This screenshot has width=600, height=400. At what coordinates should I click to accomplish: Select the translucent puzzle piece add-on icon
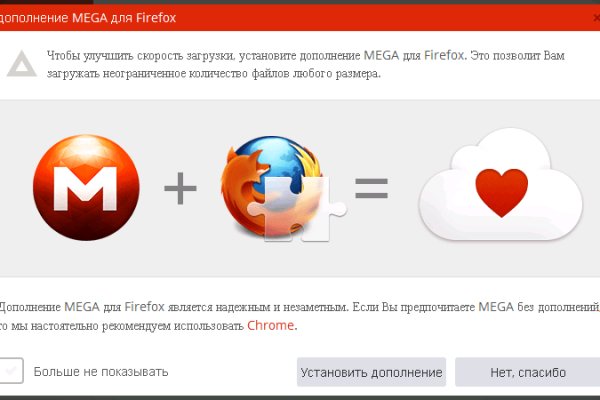coord(297,209)
